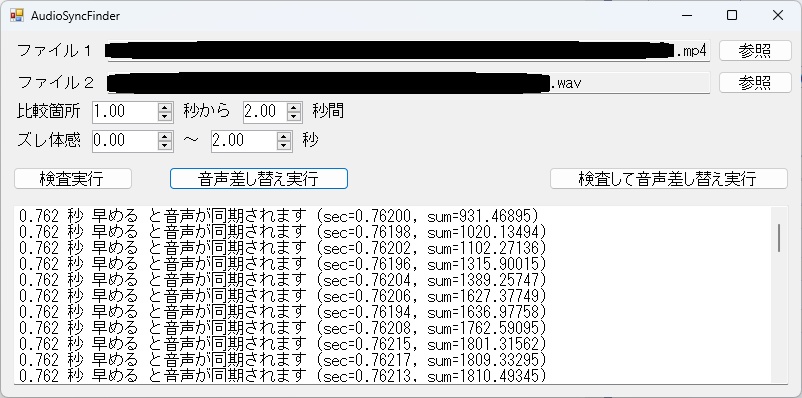Decrease the 秒間 duration with down arrow
The width and height of the screenshot is (802, 398).
(x=294, y=116)
